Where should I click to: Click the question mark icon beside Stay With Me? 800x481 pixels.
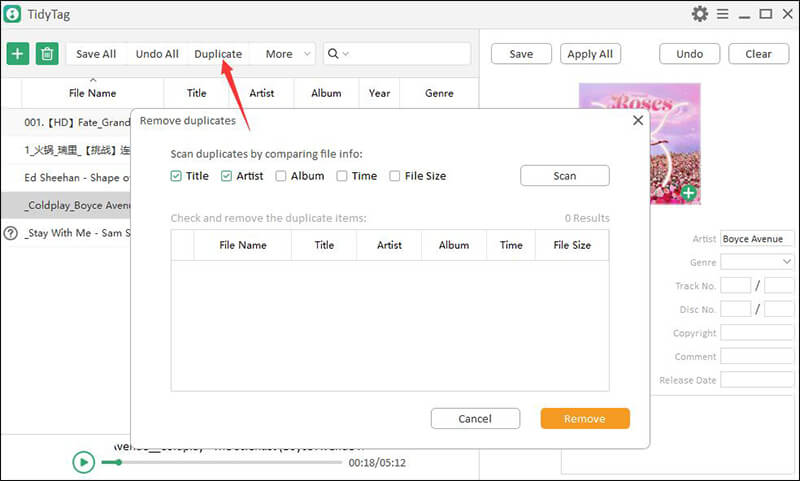pyautogui.click(x=11, y=233)
